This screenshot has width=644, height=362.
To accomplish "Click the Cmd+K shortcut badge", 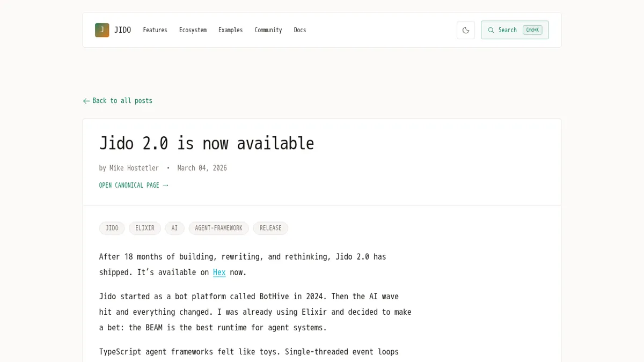I will click(x=532, y=30).
